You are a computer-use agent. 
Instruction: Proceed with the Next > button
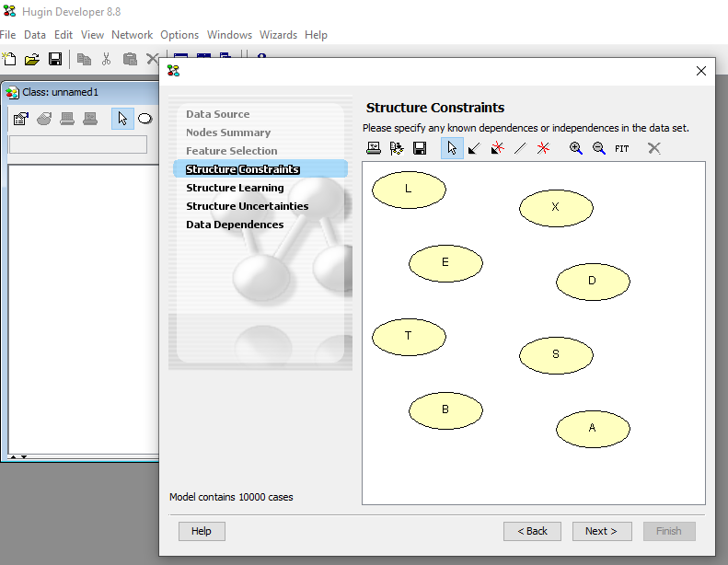[602, 531]
